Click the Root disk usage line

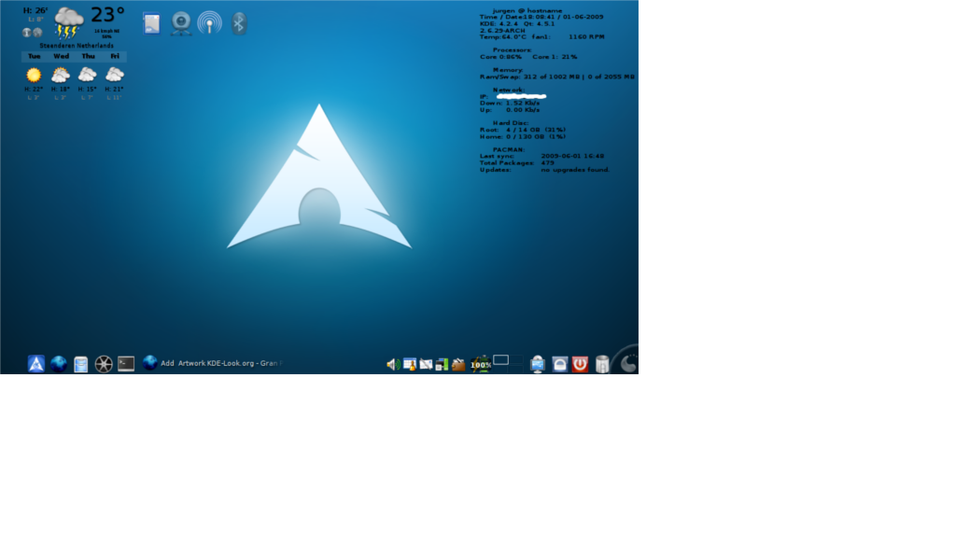pos(523,130)
